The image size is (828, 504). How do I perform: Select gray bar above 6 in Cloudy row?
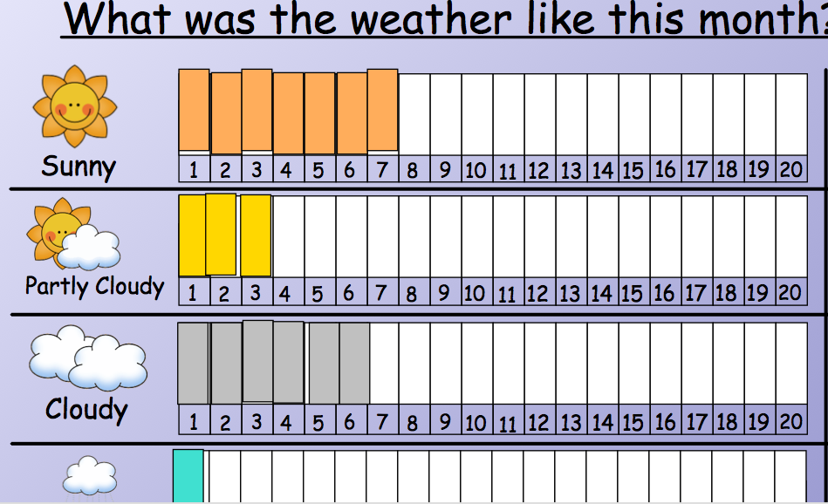click(354, 363)
